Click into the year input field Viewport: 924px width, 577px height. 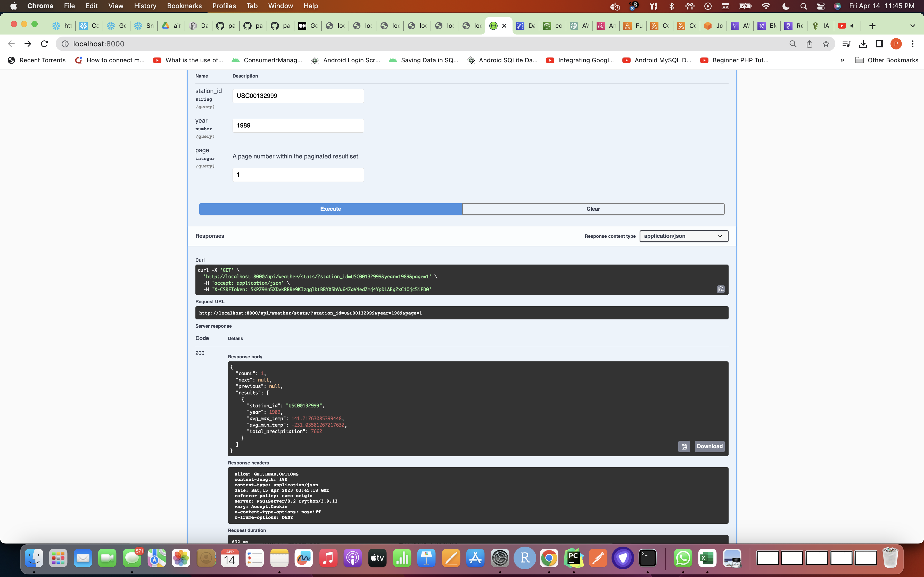pos(298,125)
